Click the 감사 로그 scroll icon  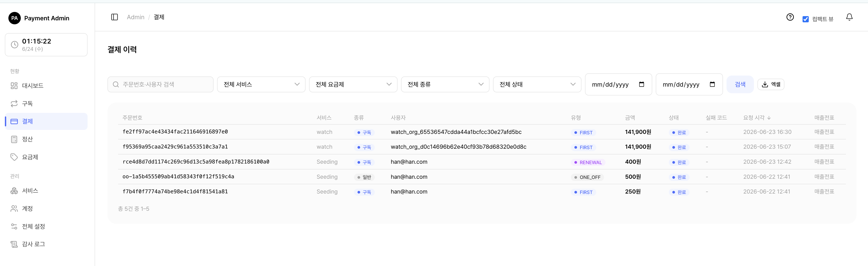[x=14, y=244]
